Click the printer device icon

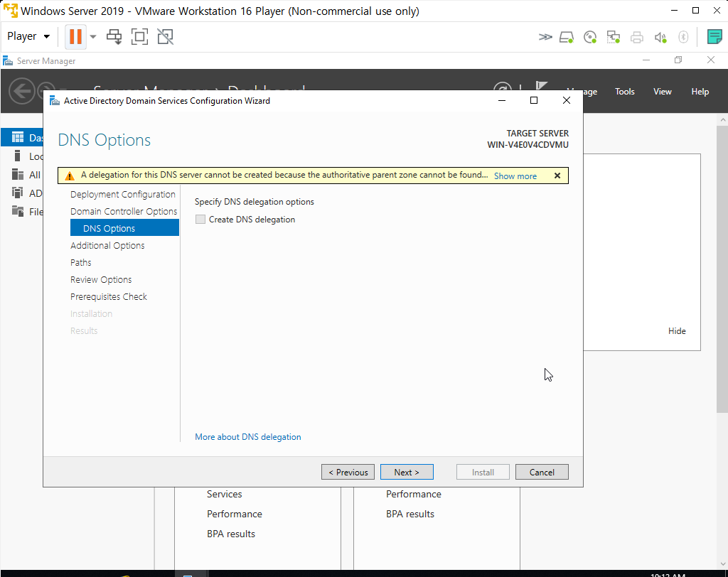(637, 37)
